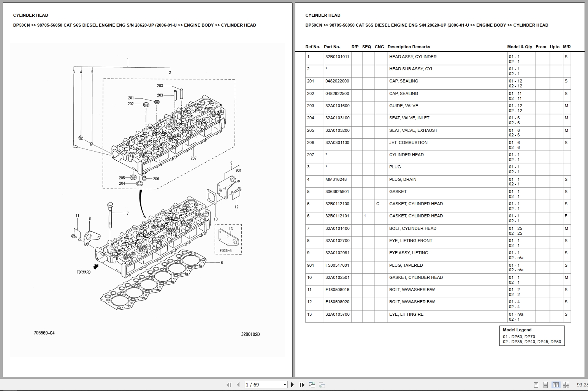The height and width of the screenshot is (391, 588).
Task: Toggle off the highlighted facing pages layout
Action: 556,385
